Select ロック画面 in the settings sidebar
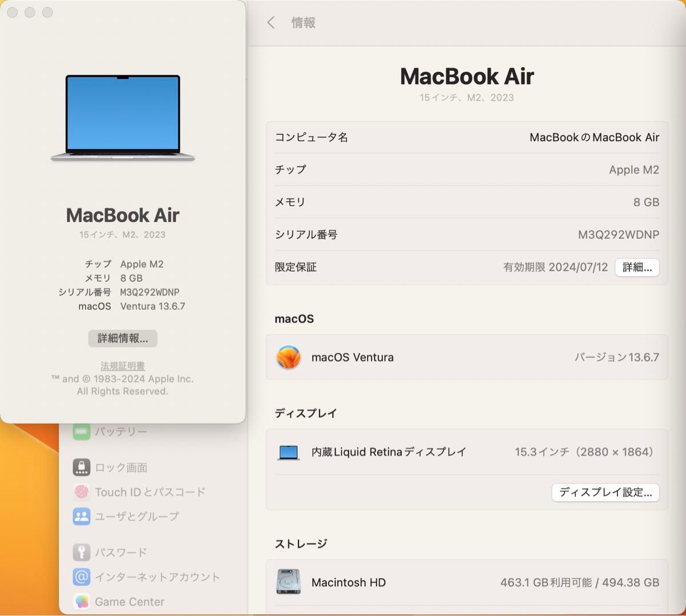The width and height of the screenshot is (686, 616). [121, 467]
